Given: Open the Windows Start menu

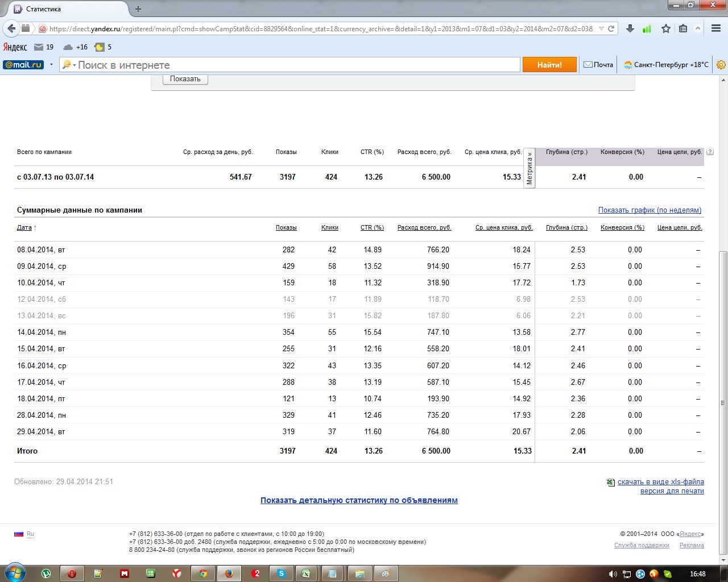Looking at the screenshot, I should (x=14, y=573).
